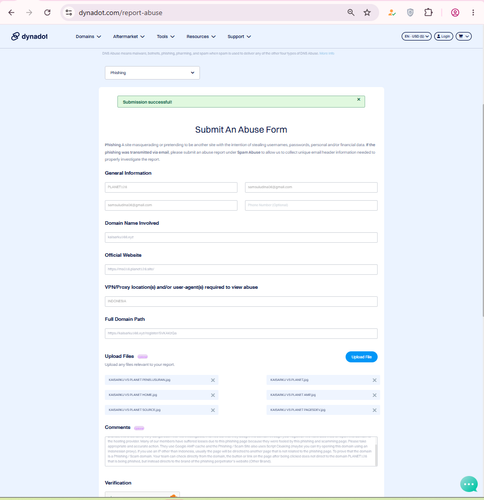Follow the More Info link
The width and height of the screenshot is (484, 500).
click(327, 53)
